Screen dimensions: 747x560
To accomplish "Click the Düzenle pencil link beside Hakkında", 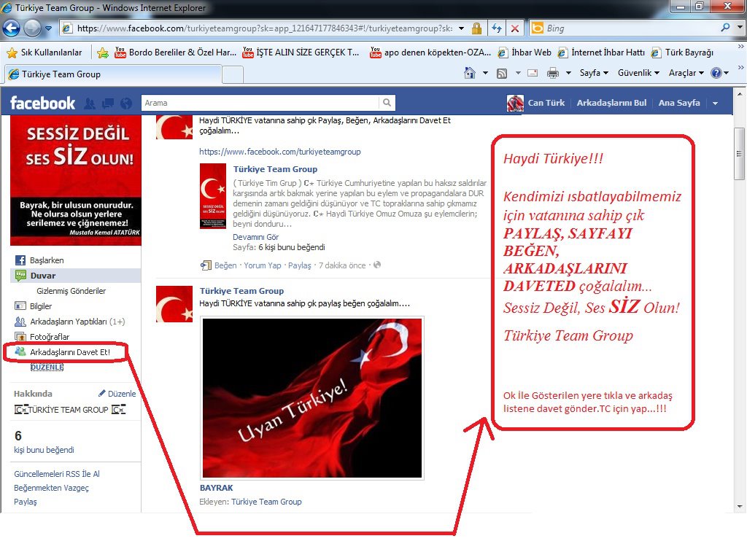I will (117, 394).
